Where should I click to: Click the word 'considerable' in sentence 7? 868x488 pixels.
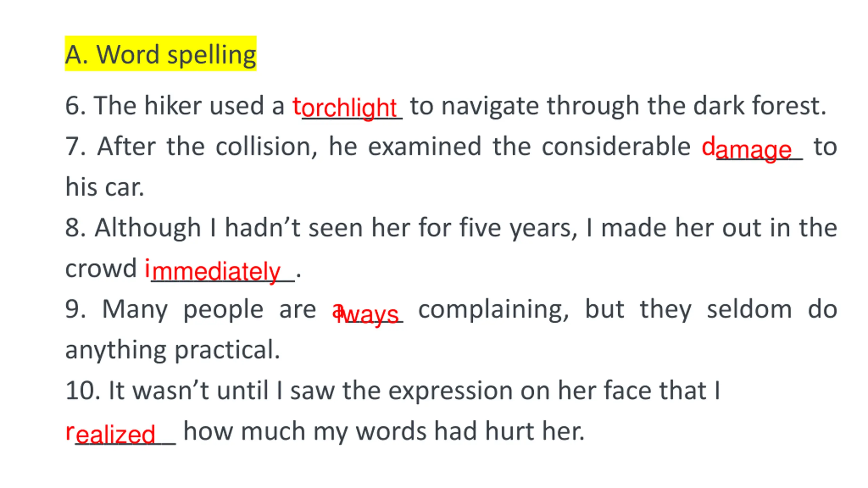(x=616, y=146)
